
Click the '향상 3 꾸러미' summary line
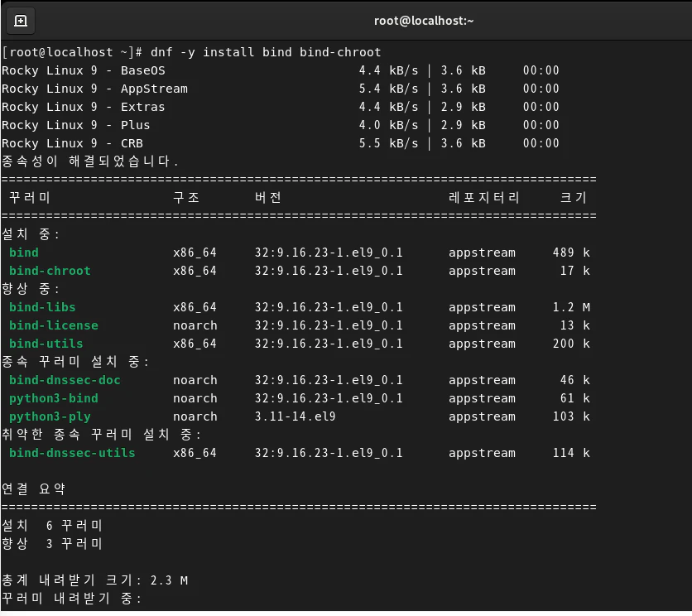52,544
